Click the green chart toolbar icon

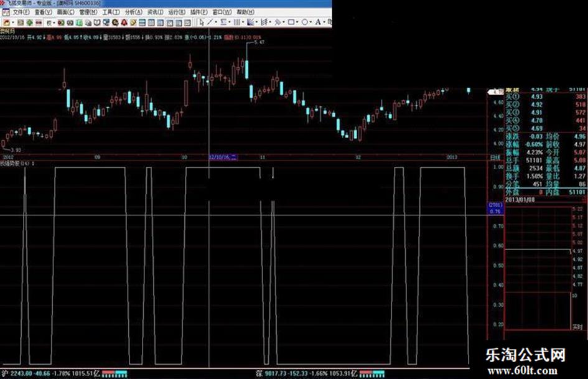click(x=79, y=23)
